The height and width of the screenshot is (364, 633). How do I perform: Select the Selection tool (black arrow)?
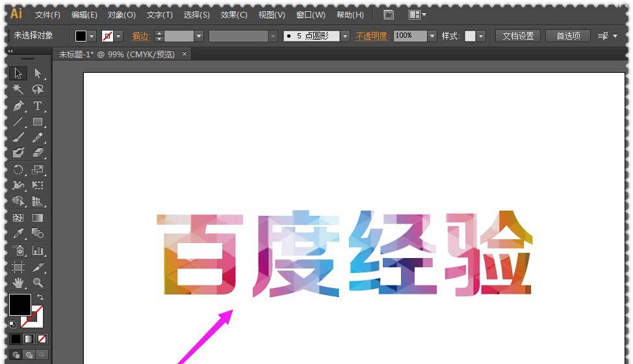tap(18, 73)
